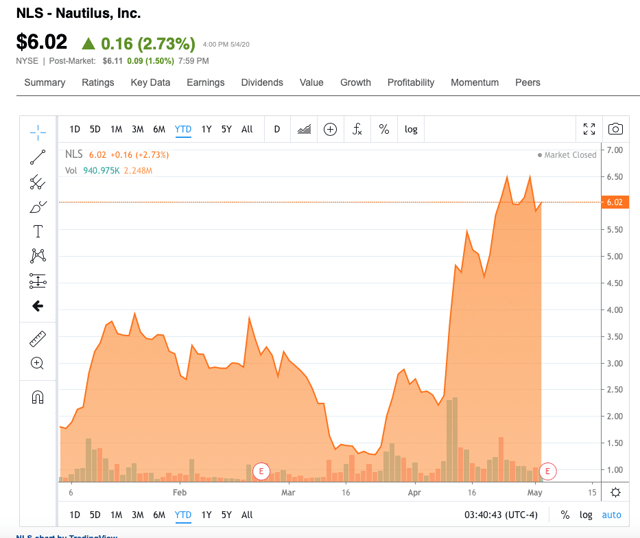Select YTD range in top toolbar

(183, 129)
